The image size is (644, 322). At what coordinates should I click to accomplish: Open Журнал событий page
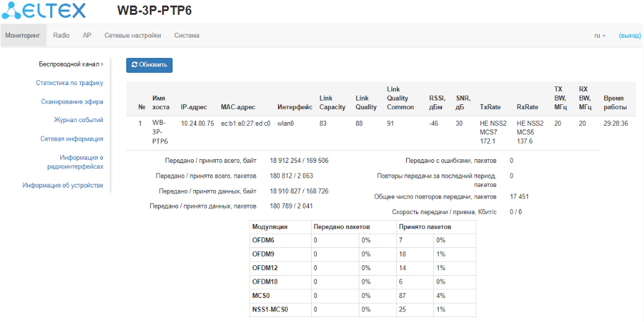click(x=78, y=120)
